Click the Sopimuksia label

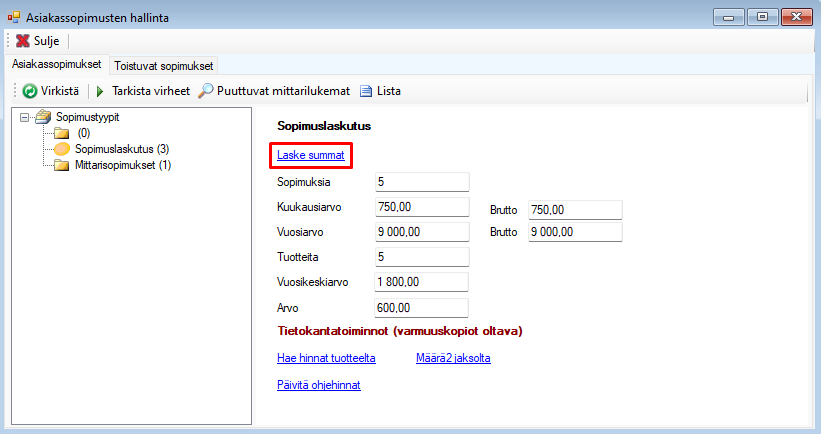304,182
